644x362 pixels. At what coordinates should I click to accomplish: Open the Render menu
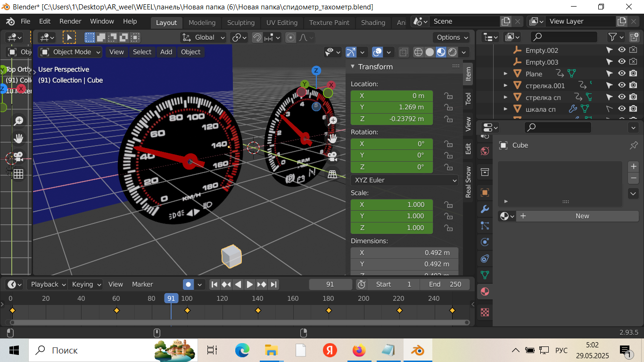pos(70,21)
